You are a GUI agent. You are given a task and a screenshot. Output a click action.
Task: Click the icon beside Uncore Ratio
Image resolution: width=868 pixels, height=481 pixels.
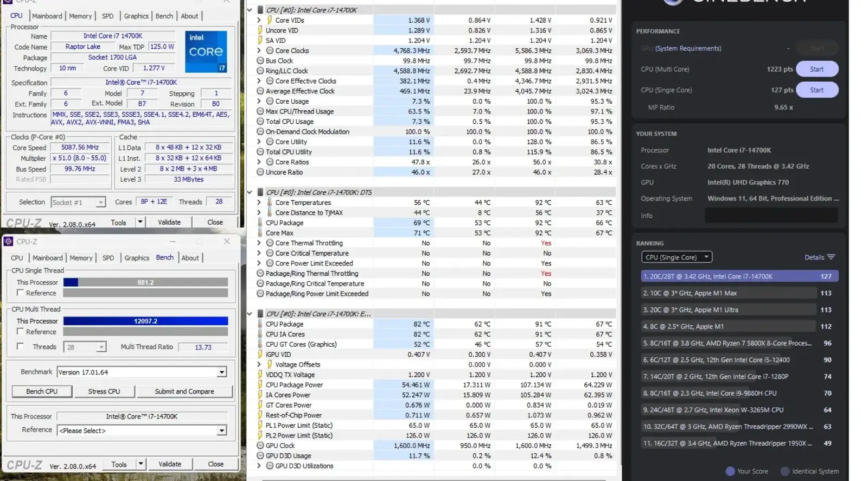260,172
